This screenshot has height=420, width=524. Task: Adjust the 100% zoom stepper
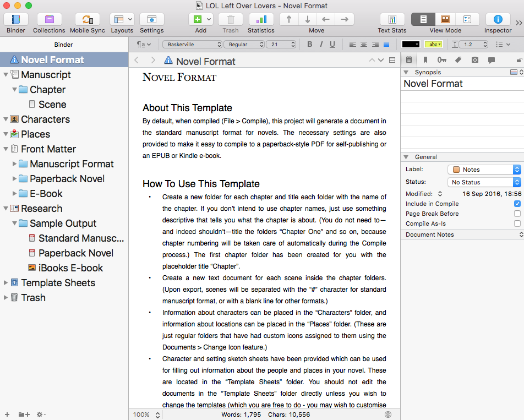157,414
